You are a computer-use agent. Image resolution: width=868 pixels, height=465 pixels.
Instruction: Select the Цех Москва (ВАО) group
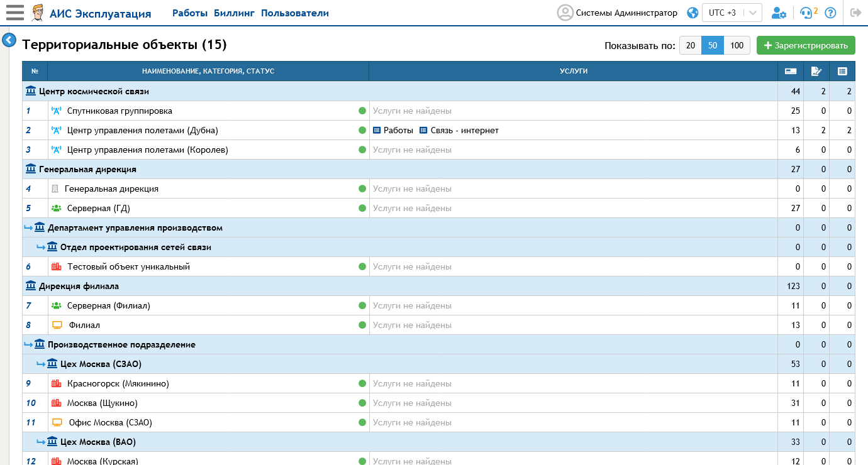pos(98,442)
